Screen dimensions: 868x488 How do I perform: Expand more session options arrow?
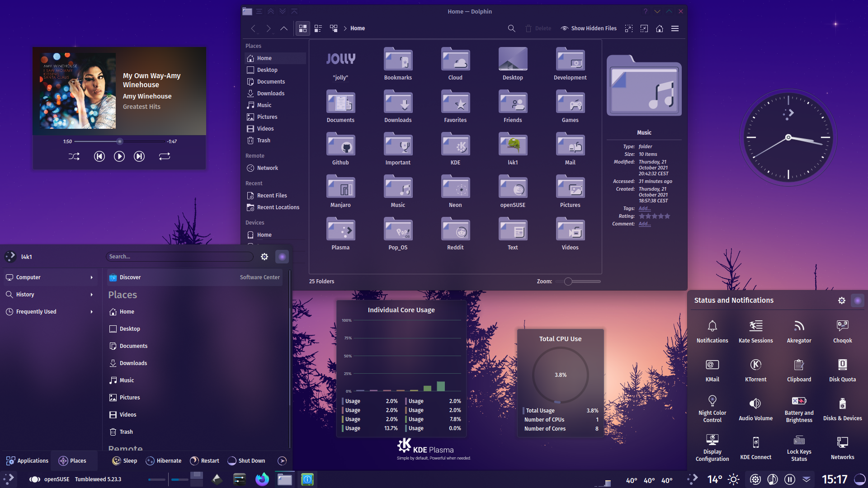click(x=282, y=461)
